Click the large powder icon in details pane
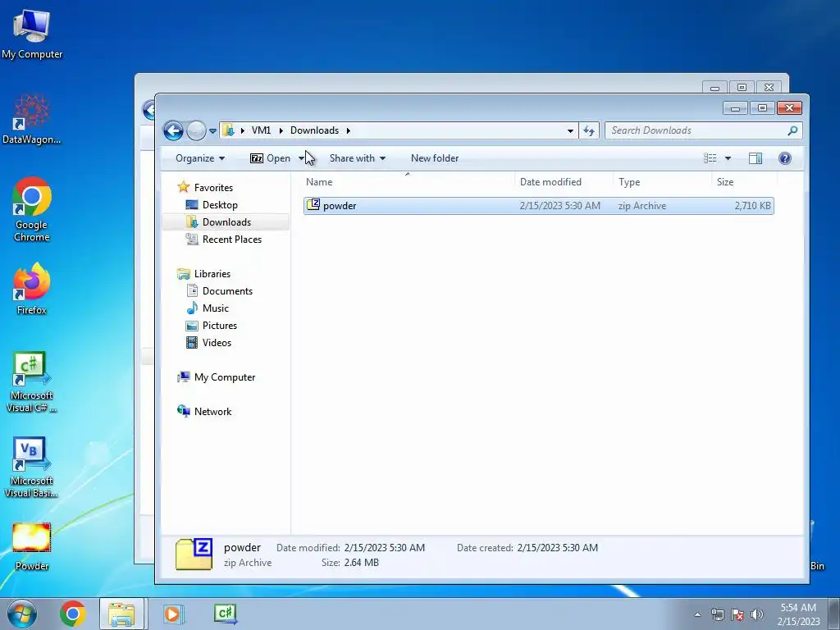The width and height of the screenshot is (840, 630). coord(194,554)
